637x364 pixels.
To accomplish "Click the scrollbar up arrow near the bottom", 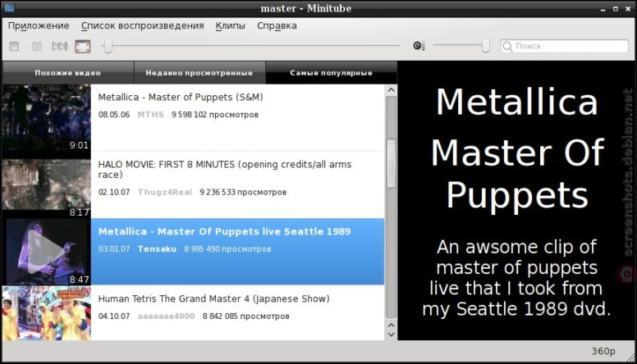I will (x=391, y=325).
